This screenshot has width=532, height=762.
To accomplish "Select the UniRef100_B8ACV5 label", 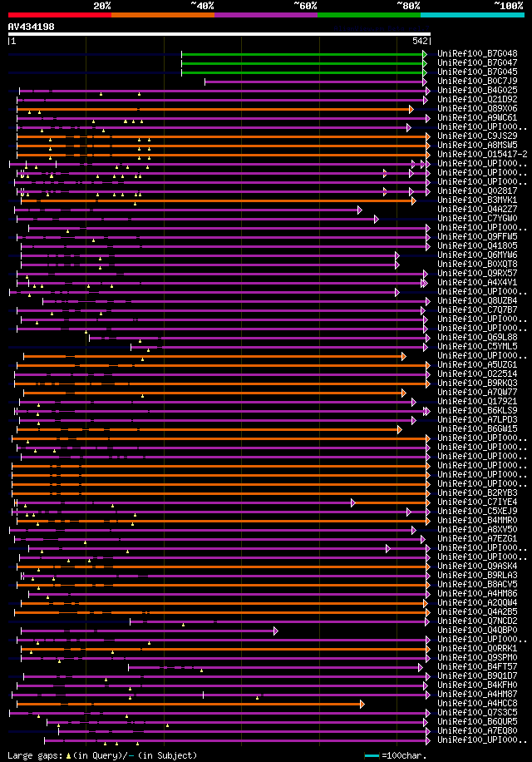I will click(477, 585).
